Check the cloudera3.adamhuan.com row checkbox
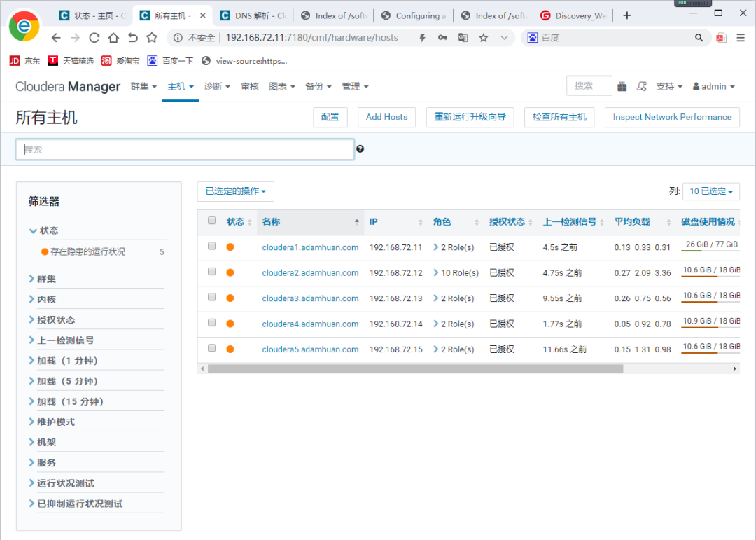 point(211,297)
